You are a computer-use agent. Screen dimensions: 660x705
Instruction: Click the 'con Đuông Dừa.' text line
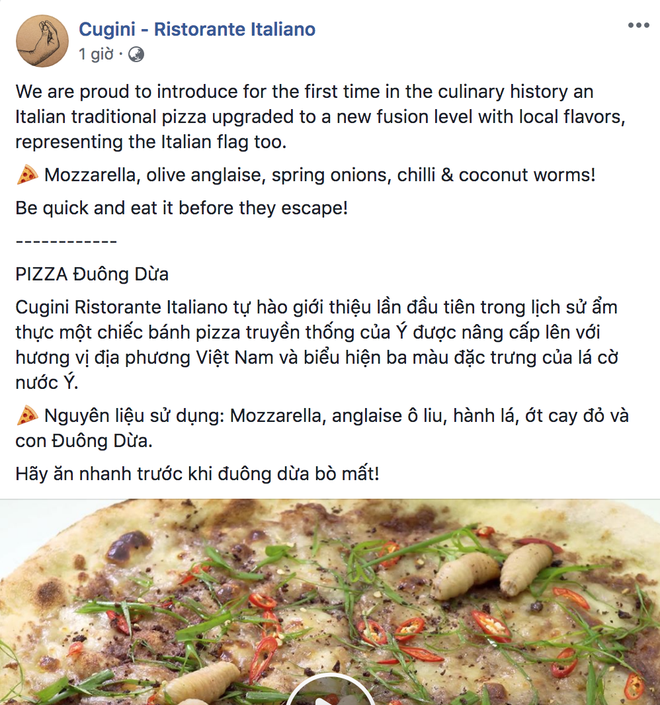pos(84,441)
